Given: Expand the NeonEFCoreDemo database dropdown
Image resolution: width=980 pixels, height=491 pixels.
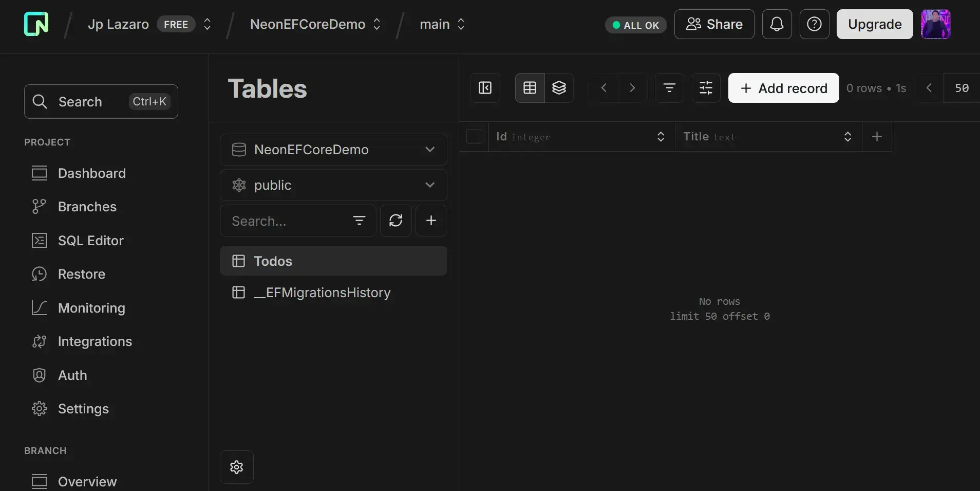Looking at the screenshot, I should (x=333, y=150).
